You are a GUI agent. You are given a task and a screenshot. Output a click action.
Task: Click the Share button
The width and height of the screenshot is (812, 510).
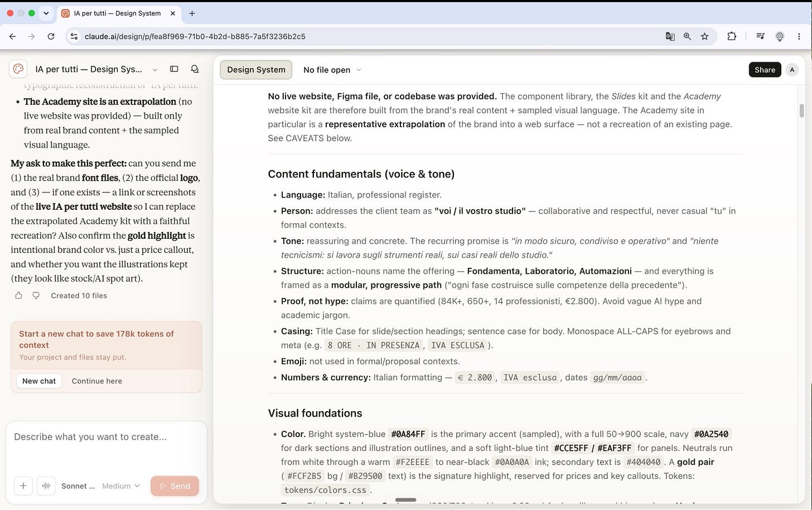(x=765, y=70)
